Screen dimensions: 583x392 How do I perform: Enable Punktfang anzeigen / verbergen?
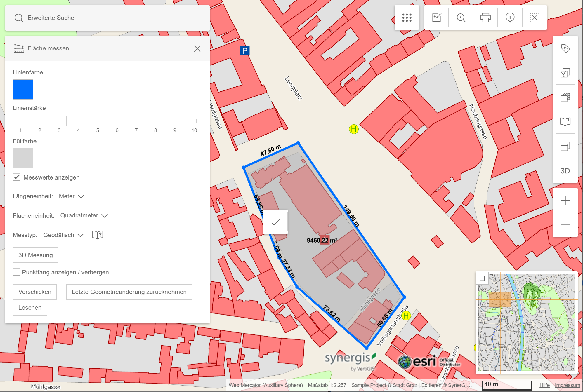16,272
